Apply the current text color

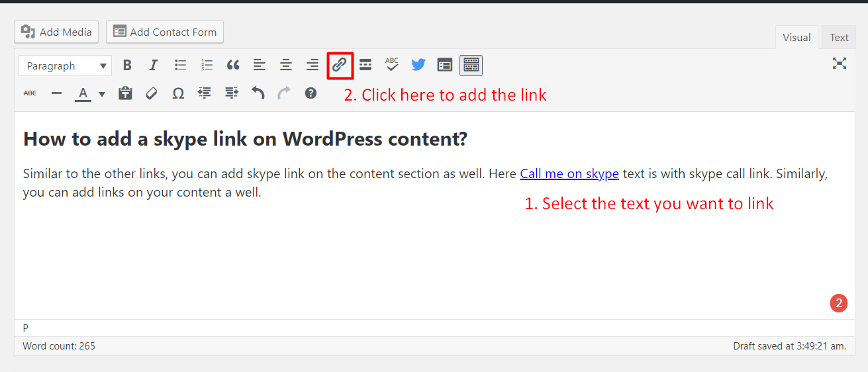[x=83, y=93]
